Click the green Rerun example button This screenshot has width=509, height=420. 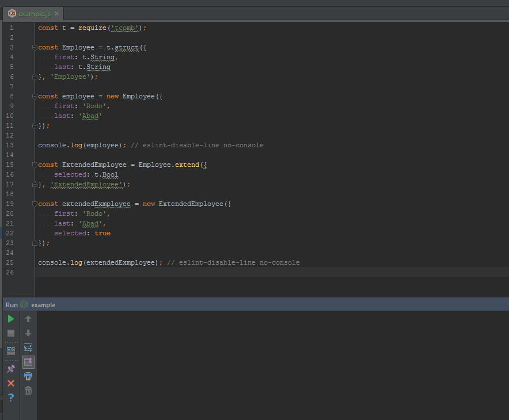point(11,319)
